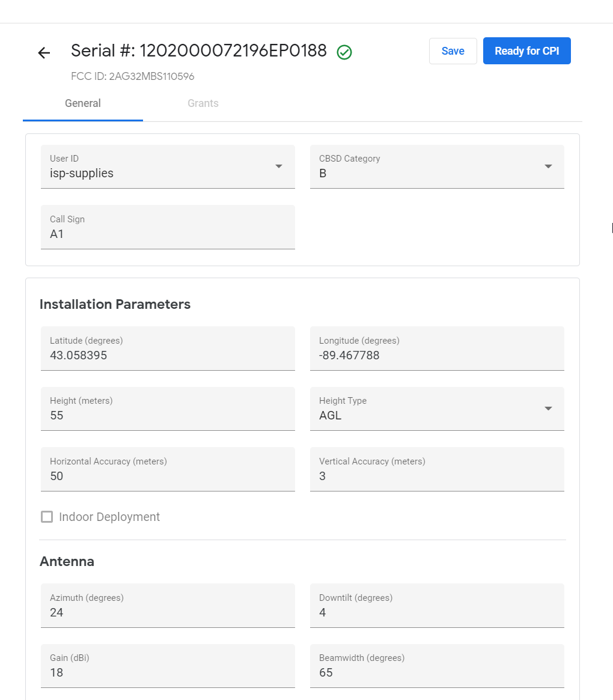This screenshot has width=613, height=700.
Task: Open the CBSD Category dropdown
Action: [548, 166]
